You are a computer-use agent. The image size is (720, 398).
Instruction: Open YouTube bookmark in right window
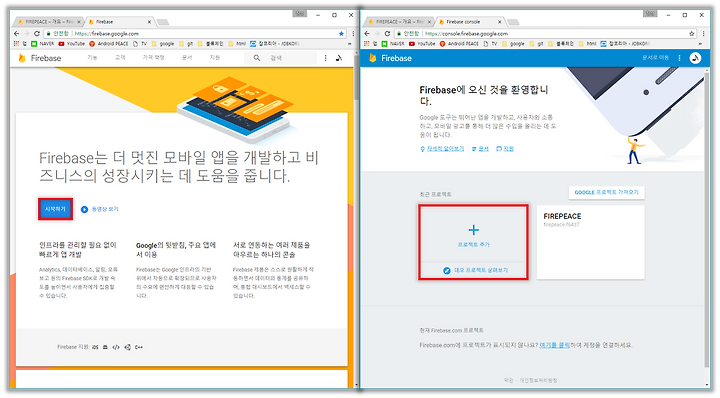pos(422,44)
